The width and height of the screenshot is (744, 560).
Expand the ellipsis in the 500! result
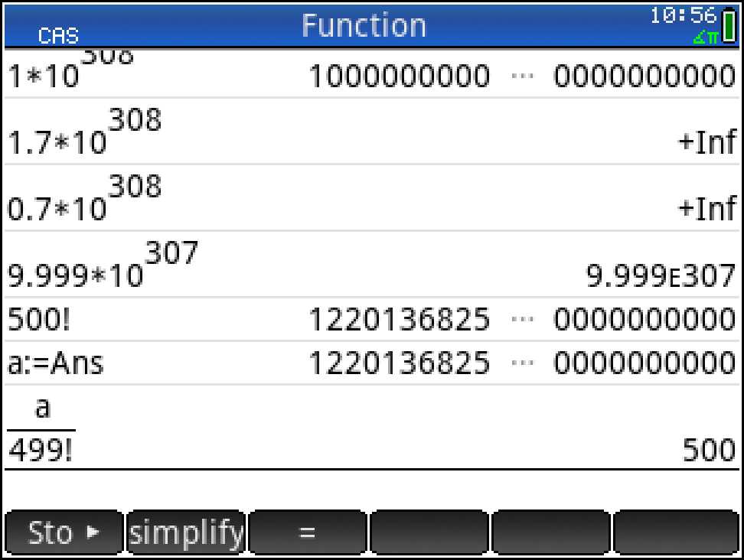tap(521, 320)
